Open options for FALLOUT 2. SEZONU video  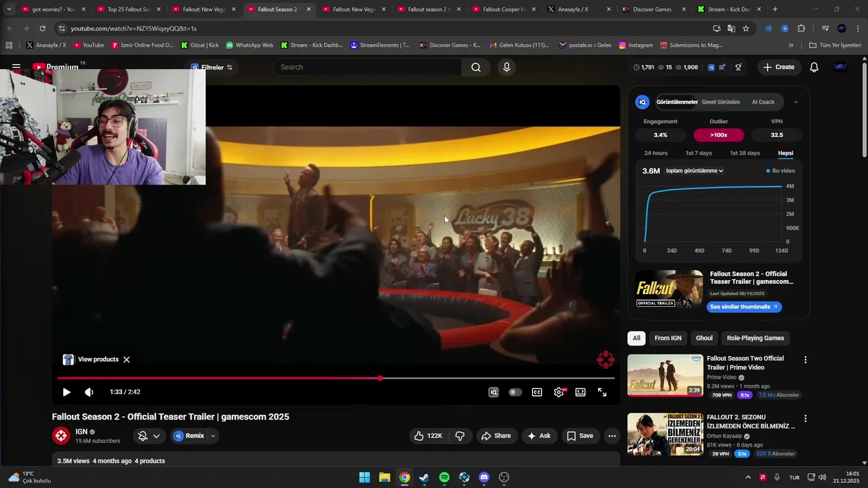(806, 419)
